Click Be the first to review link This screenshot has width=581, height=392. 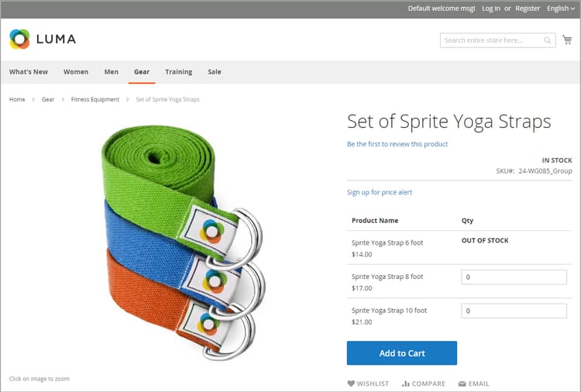pyautogui.click(x=397, y=144)
